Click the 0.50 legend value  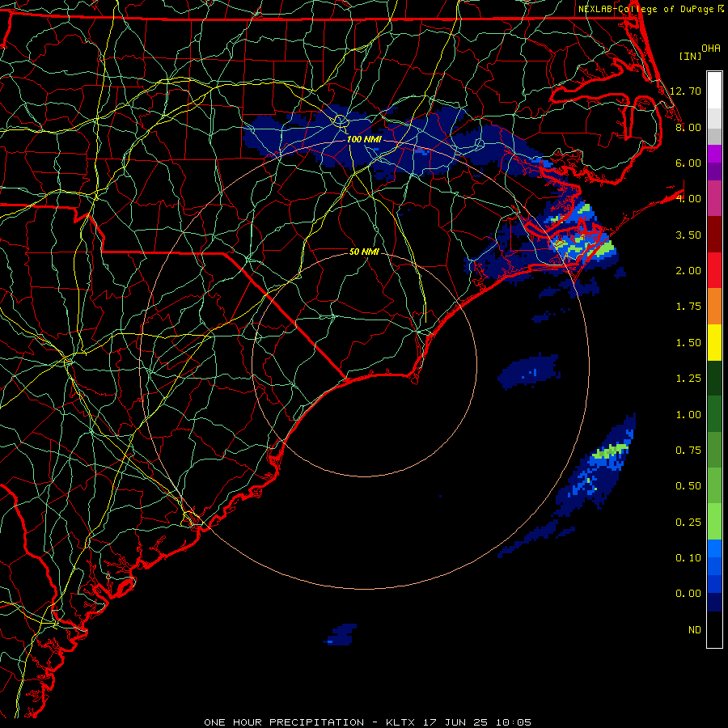pos(688,486)
